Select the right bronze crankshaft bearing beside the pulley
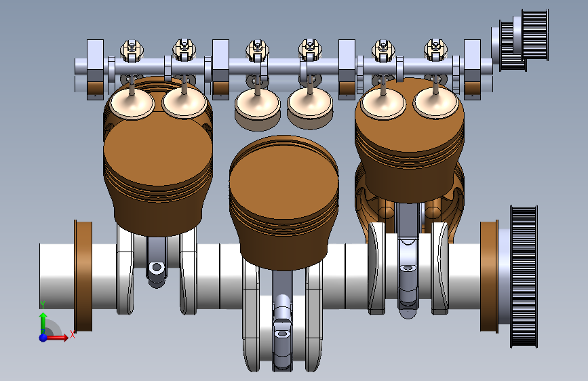The width and height of the screenshot is (588, 381). click(490, 277)
